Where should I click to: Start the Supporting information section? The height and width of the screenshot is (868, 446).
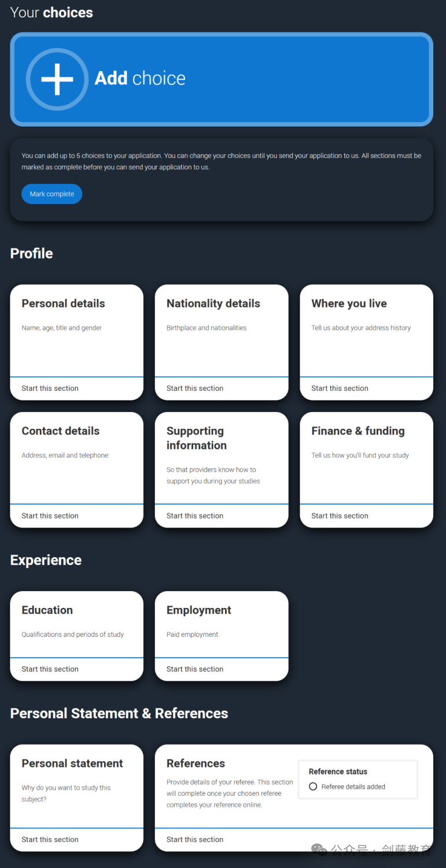(x=195, y=516)
